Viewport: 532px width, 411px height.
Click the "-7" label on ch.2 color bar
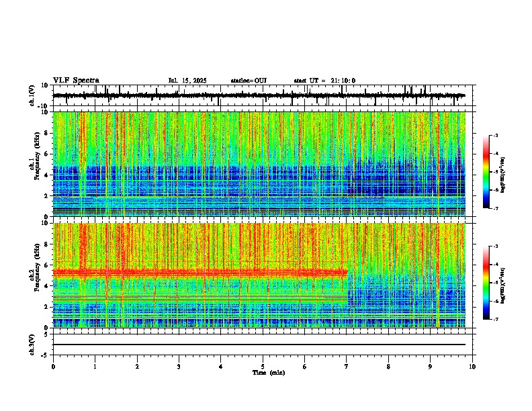[496, 320]
